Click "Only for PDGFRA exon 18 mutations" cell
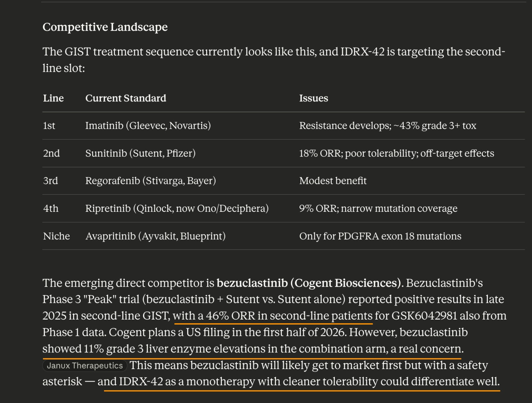532x403 pixels. point(380,236)
